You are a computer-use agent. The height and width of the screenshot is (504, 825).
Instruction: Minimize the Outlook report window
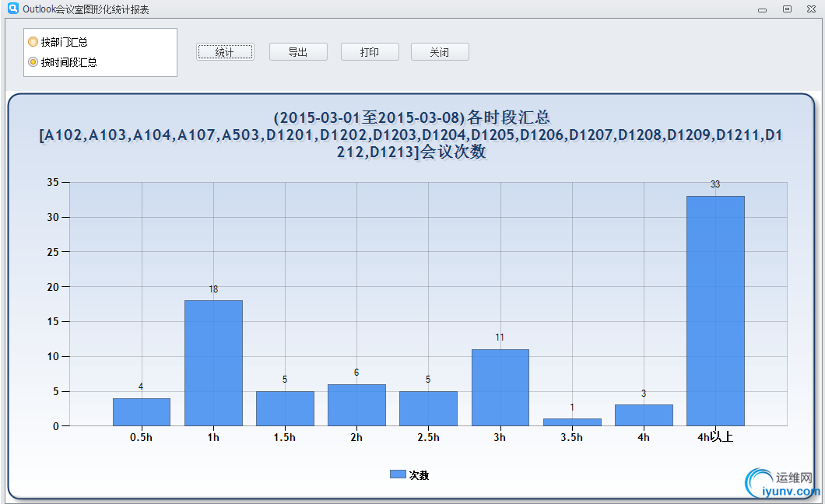click(x=763, y=9)
